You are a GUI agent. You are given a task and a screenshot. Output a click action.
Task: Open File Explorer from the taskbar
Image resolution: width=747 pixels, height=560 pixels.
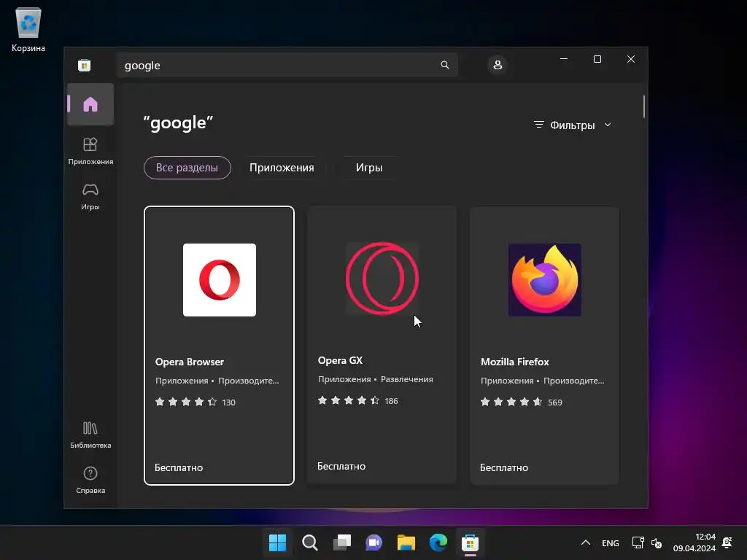tap(406, 542)
